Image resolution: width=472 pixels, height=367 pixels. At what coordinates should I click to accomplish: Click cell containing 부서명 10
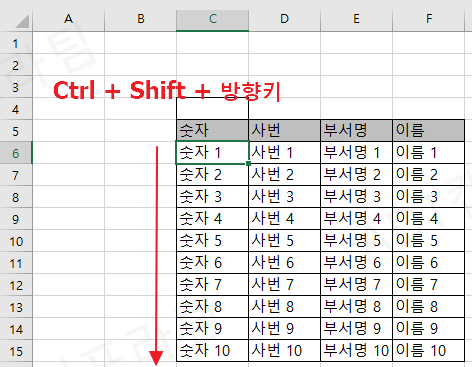tap(356, 351)
